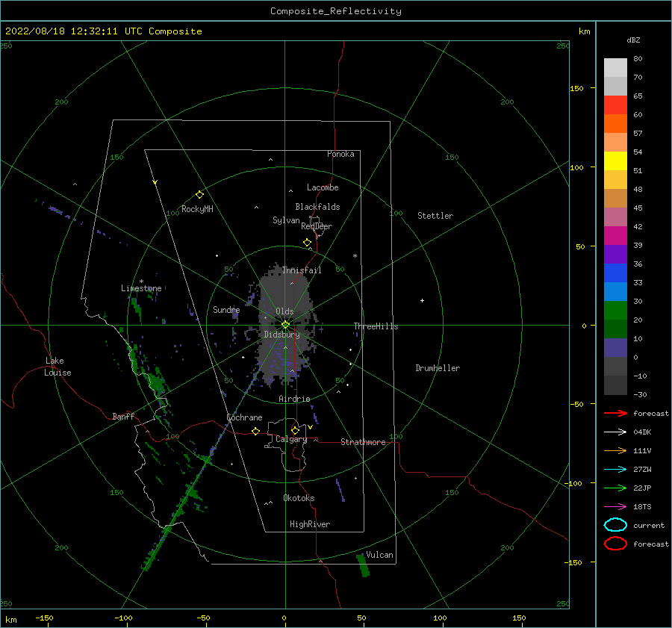
Task: Click the magenta 18TS arrow legend icon
Action: pos(615,507)
